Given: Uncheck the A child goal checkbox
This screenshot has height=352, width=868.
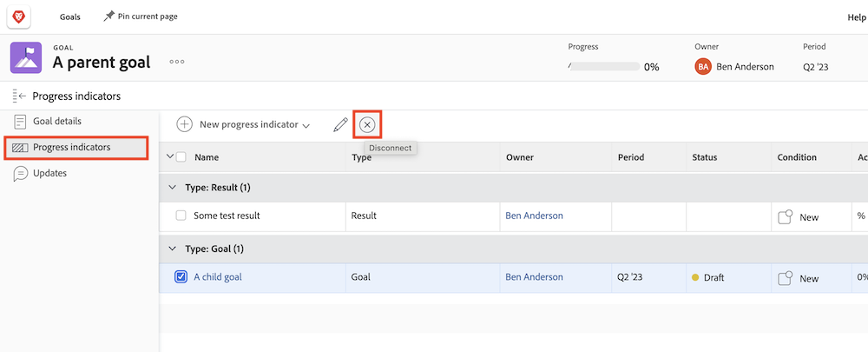Looking at the screenshot, I should [x=181, y=277].
